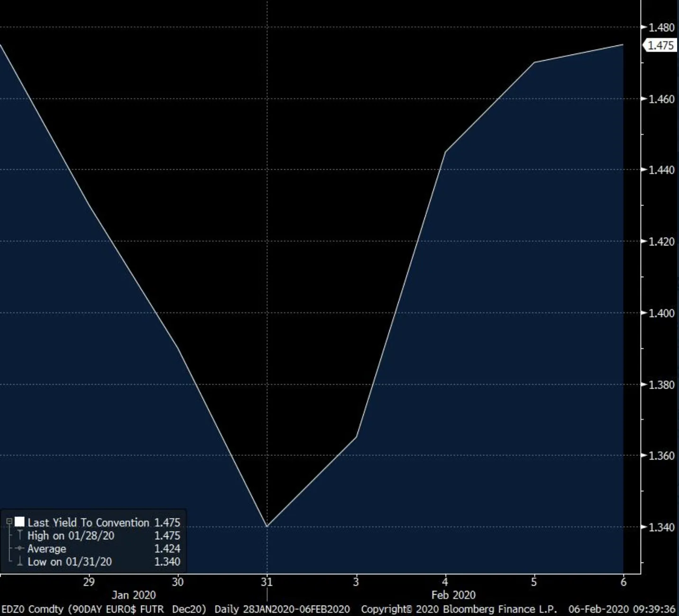The width and height of the screenshot is (679, 616).
Task: Click the "Low on 01/31/20" legend row text
Action: tap(70, 562)
